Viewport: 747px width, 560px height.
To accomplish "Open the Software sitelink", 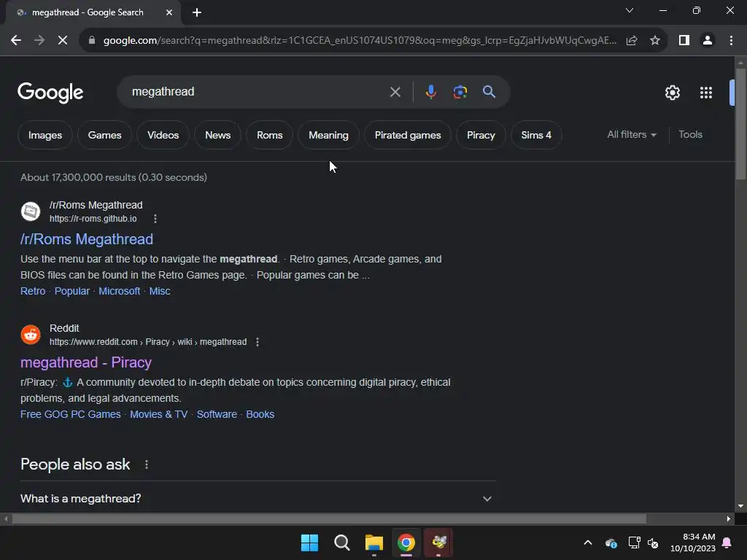I will coord(217,414).
